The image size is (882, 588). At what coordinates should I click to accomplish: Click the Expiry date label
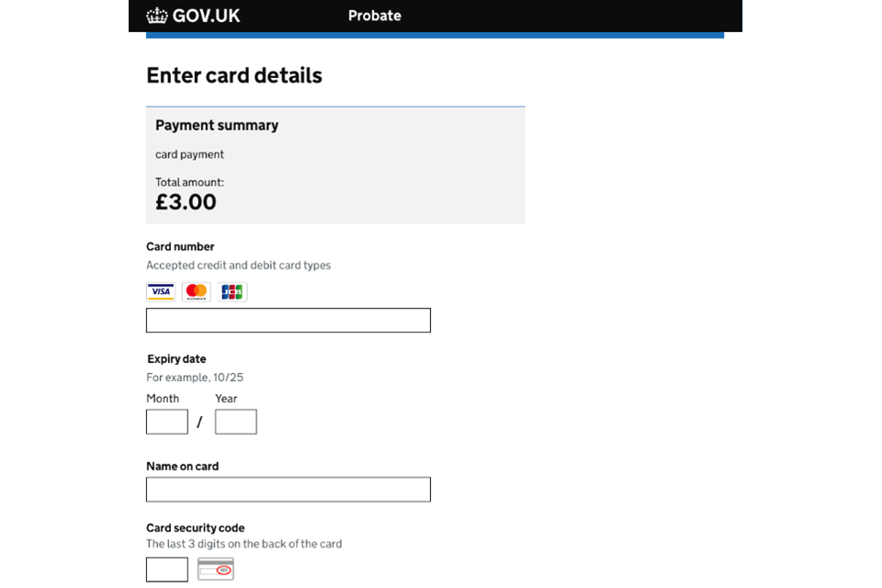[176, 359]
